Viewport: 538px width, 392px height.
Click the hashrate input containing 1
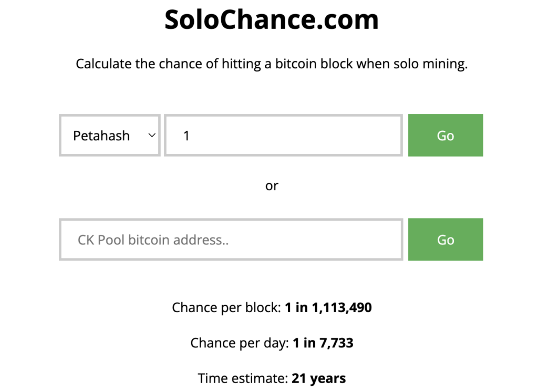pos(283,135)
